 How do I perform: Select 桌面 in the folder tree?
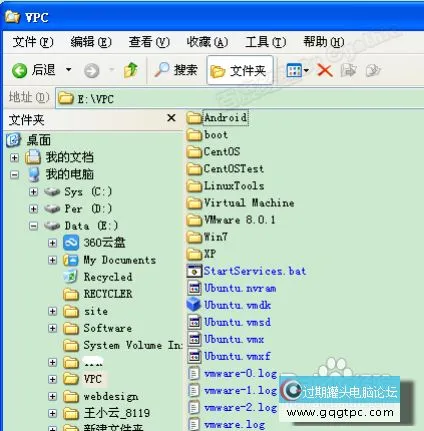point(38,140)
